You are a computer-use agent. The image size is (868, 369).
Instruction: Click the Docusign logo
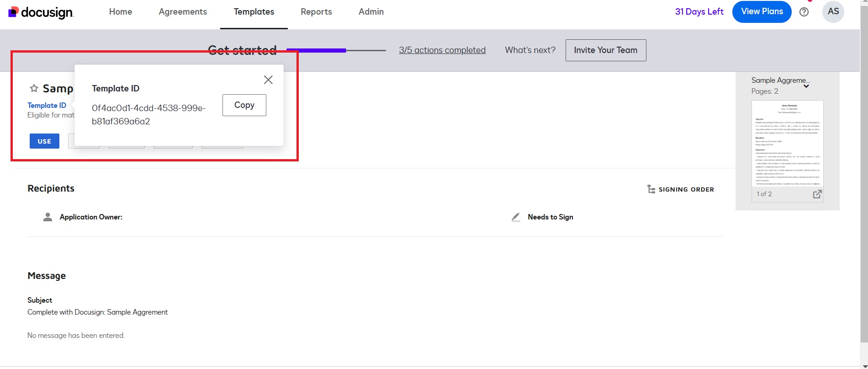[x=41, y=12]
